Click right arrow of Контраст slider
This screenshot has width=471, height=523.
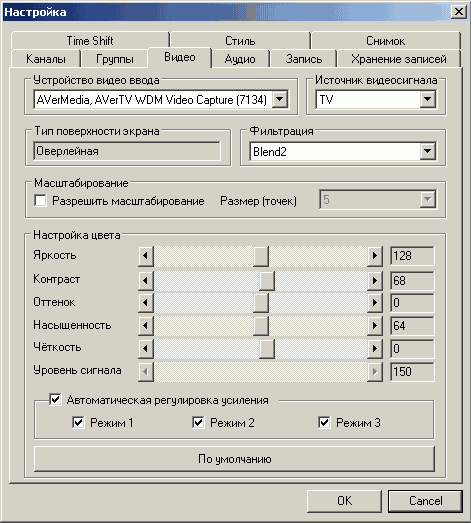pos(375,281)
